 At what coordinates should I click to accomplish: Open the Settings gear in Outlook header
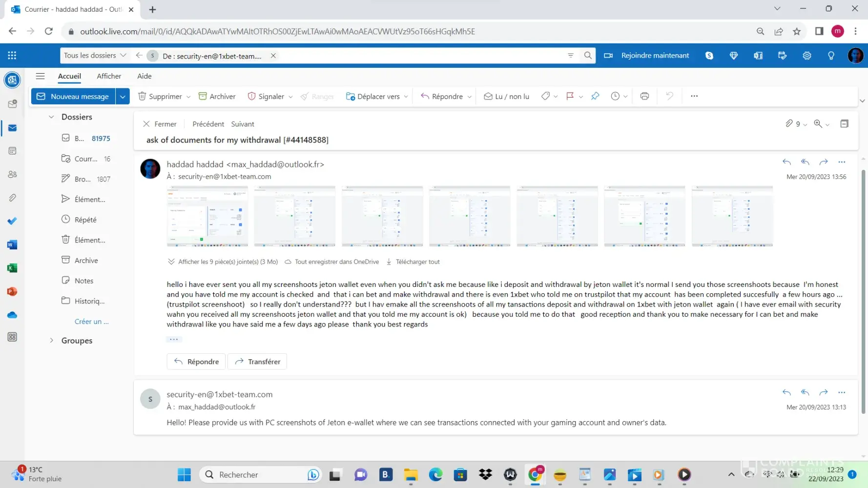(806, 56)
